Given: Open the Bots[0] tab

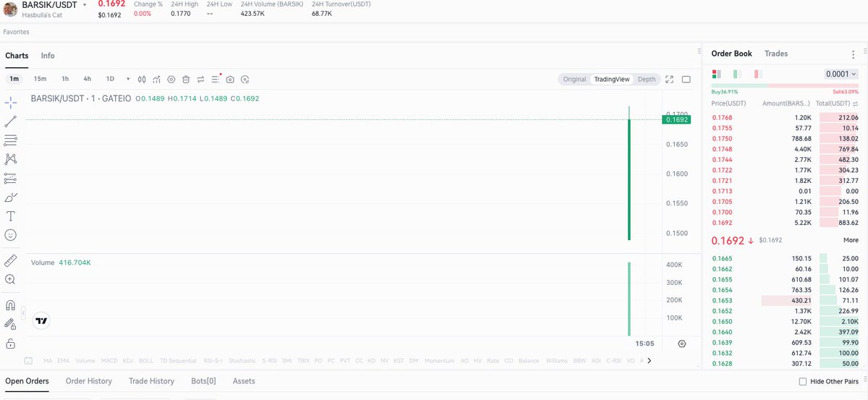Looking at the screenshot, I should pos(203,381).
